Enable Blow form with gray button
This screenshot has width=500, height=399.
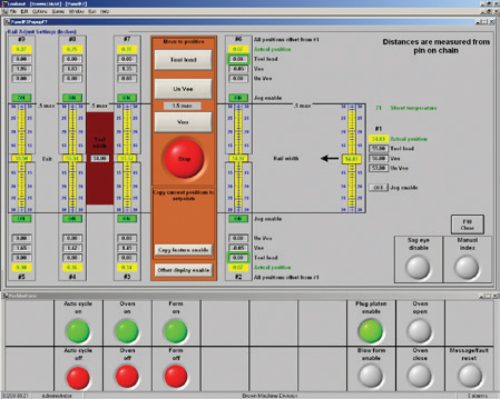tap(371, 376)
